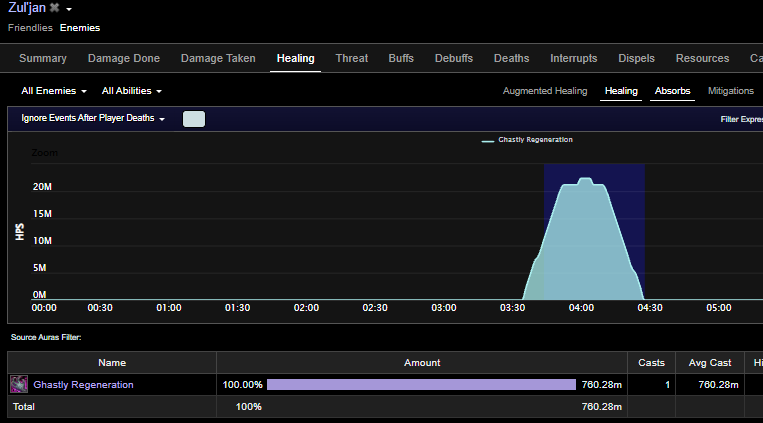Switch to the Damage Done tab
Screen dimensions: 763x423
[124, 58]
